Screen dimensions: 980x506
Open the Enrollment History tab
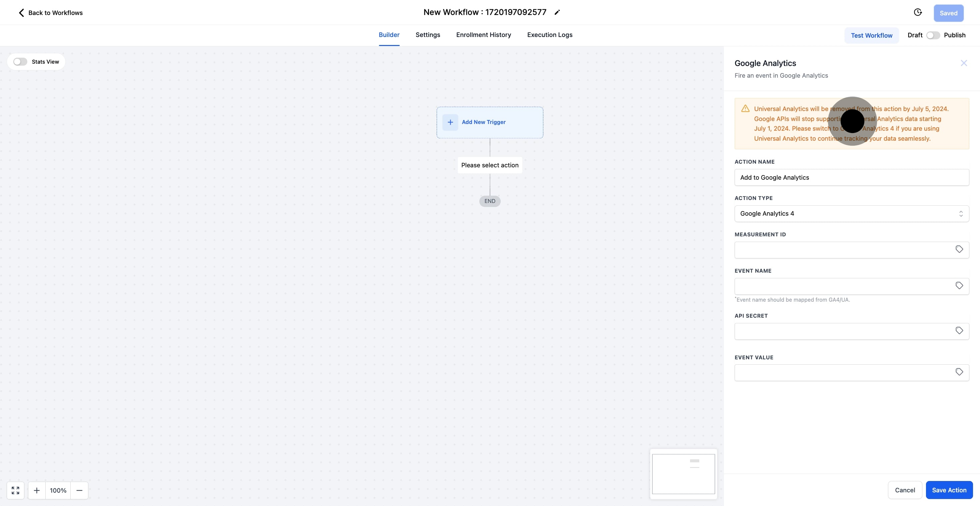[484, 35]
